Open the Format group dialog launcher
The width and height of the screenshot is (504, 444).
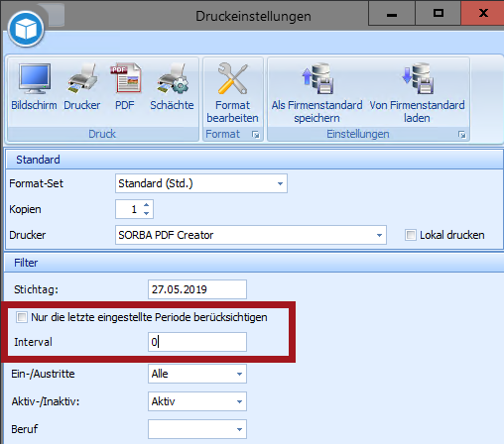tap(256, 135)
